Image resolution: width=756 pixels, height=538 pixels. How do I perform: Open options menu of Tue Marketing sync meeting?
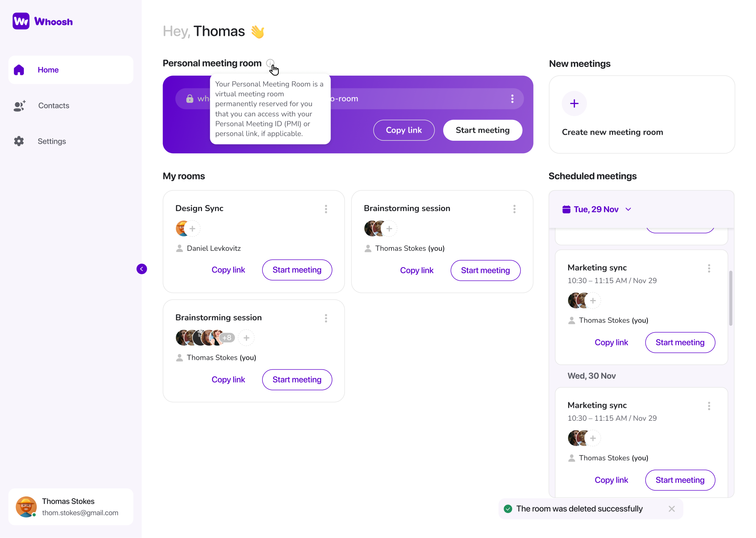(709, 268)
